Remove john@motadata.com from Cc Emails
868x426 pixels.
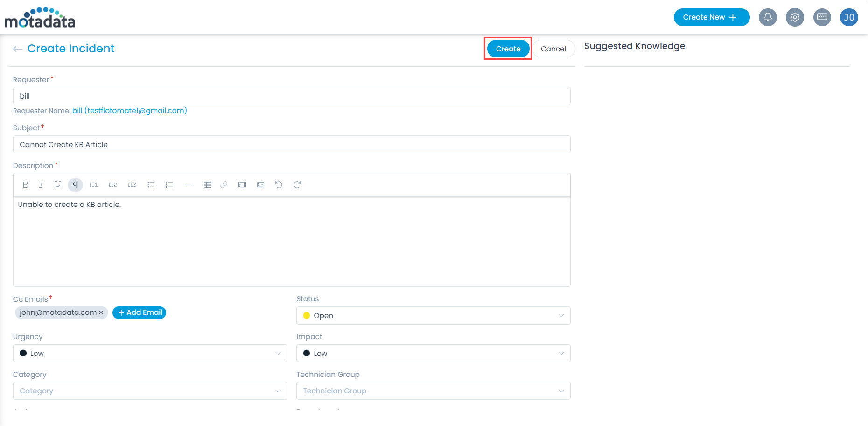(101, 312)
